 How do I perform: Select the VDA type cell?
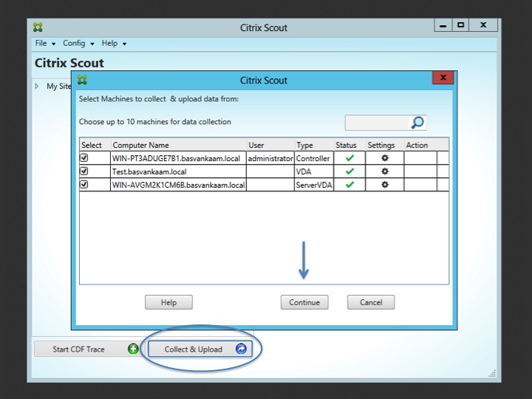[x=314, y=171]
